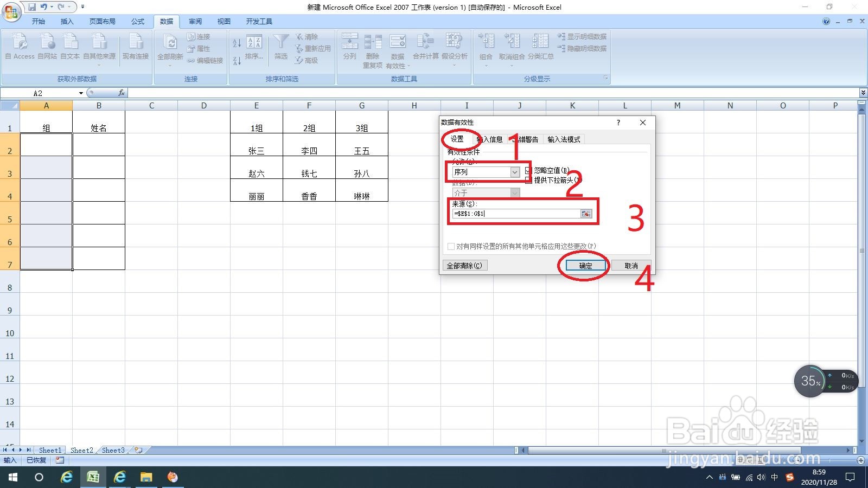The image size is (868, 488).
Task: Switch to the 审阅 ribbon tab
Action: tap(195, 21)
